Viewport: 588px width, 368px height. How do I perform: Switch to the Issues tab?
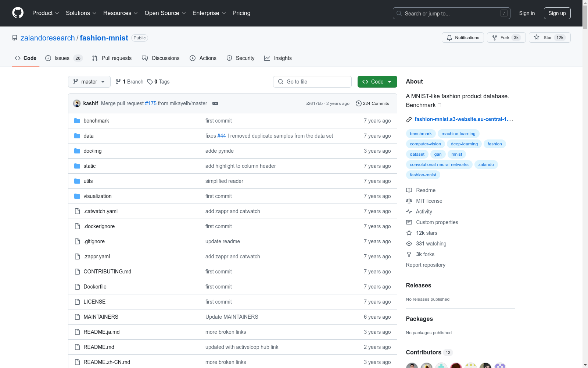[64, 58]
